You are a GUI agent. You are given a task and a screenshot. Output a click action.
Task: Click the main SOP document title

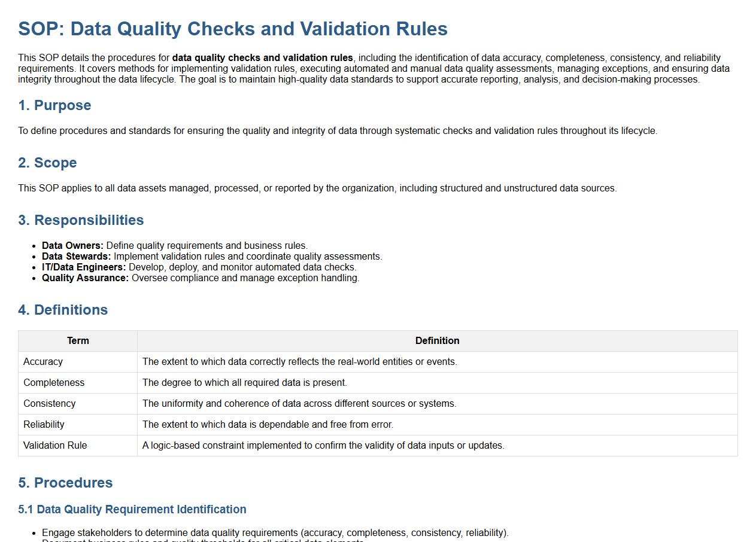[x=233, y=29]
